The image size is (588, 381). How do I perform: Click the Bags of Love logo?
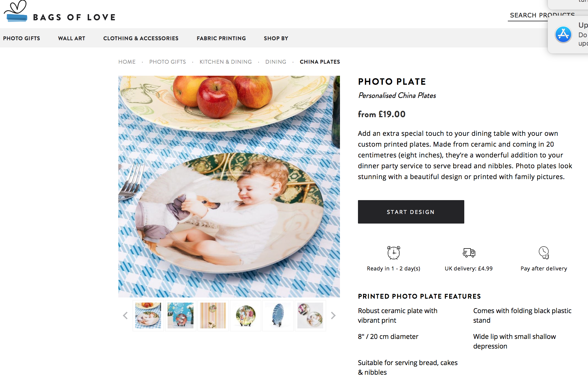pyautogui.click(x=59, y=12)
